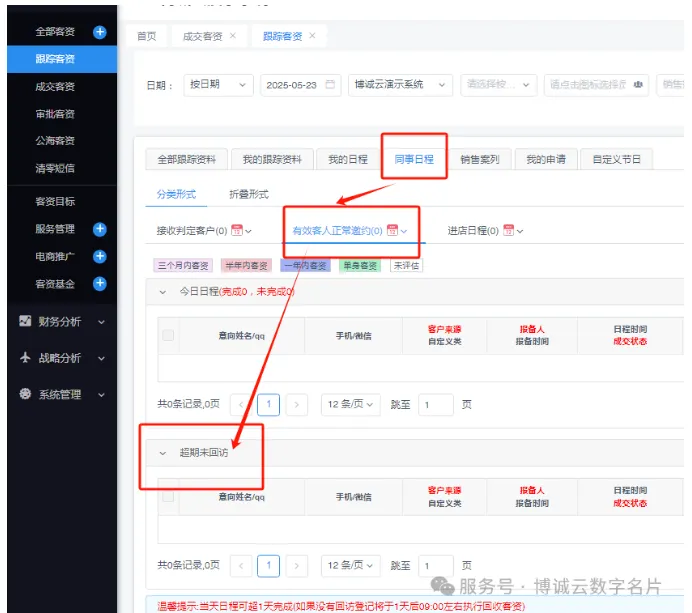Screen dimensions: 692x613
Task: Click the plus icon beside 全部客资
Action: 99,32
